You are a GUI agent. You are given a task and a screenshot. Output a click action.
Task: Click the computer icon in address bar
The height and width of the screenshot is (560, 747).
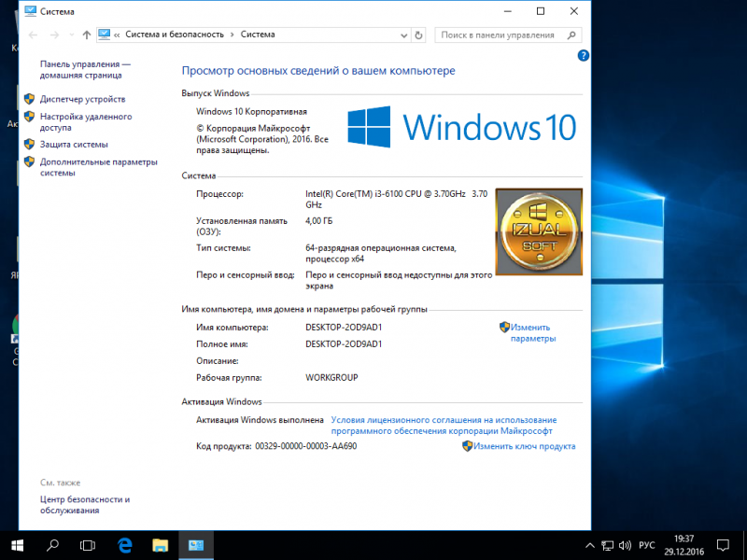(x=105, y=35)
